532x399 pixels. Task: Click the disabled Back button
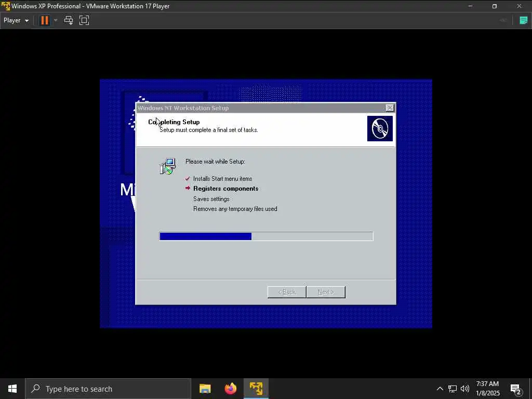287,292
